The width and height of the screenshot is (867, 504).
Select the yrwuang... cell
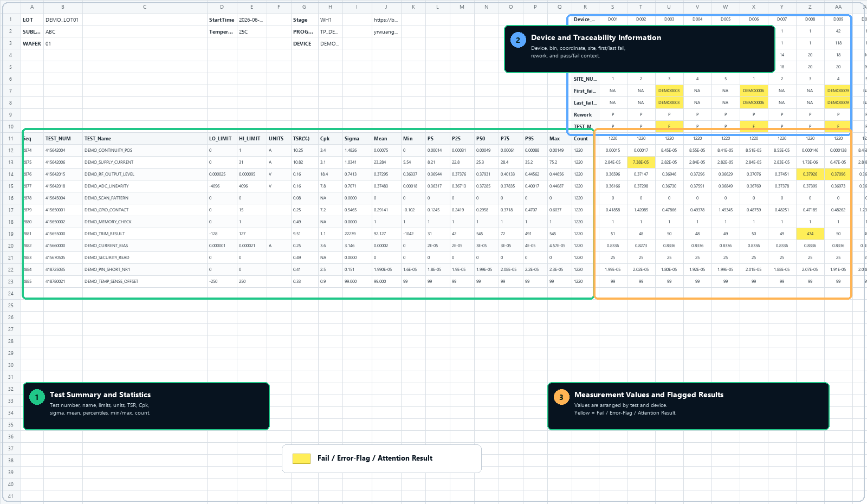[x=386, y=31]
